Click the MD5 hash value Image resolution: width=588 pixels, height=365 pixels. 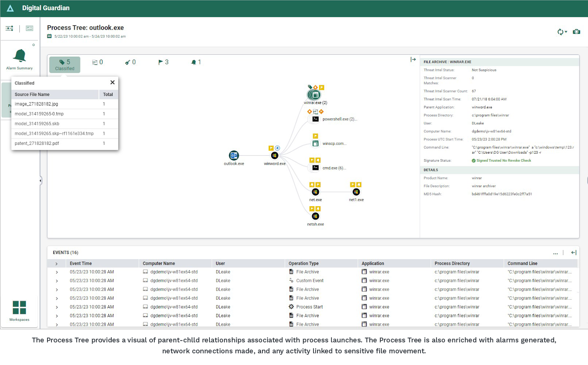point(502,194)
